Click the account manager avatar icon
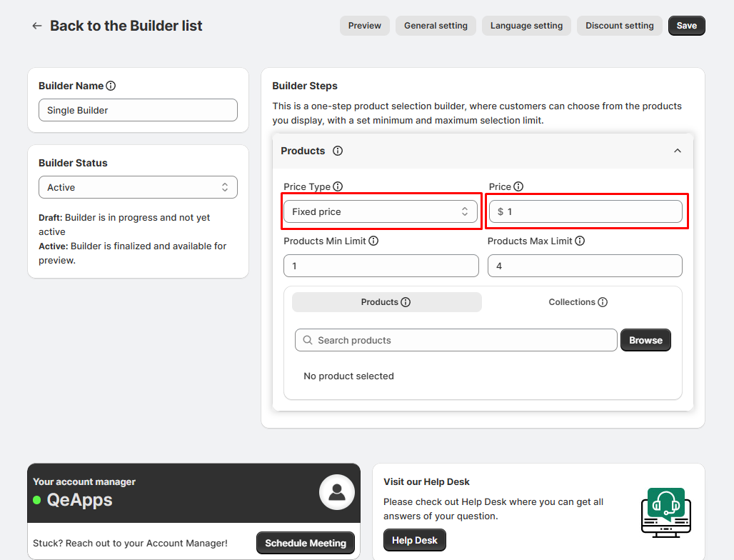This screenshot has height=560, width=734. coord(337,492)
